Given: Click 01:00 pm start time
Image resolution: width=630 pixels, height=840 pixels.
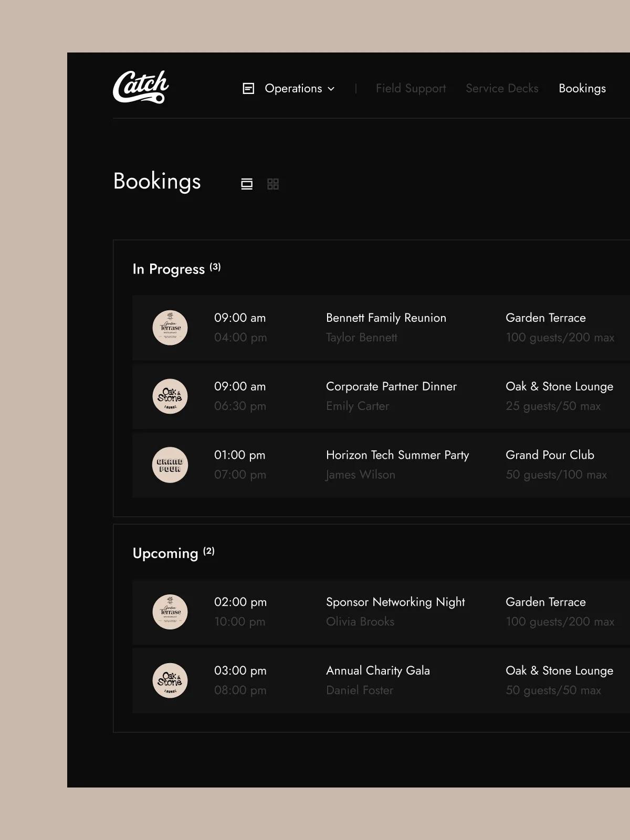Looking at the screenshot, I should (239, 455).
